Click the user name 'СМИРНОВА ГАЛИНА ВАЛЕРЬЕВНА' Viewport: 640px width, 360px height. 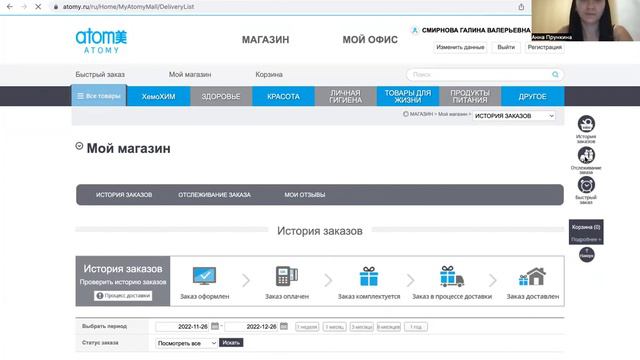coord(476,30)
